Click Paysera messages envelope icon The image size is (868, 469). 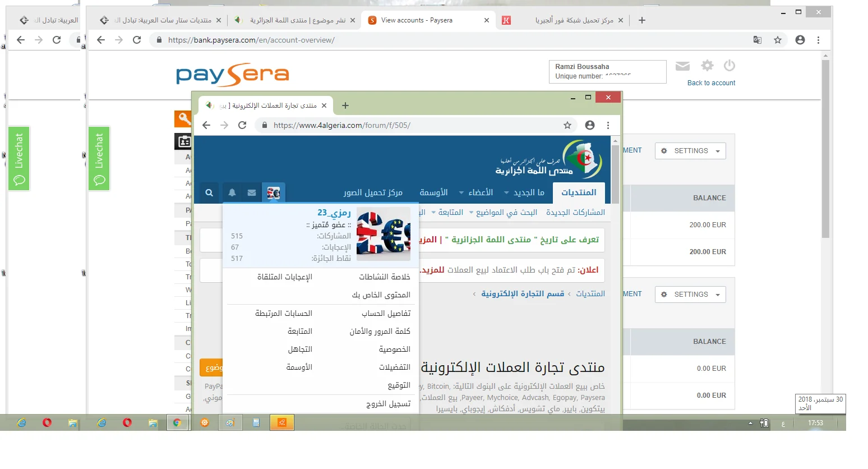point(682,66)
